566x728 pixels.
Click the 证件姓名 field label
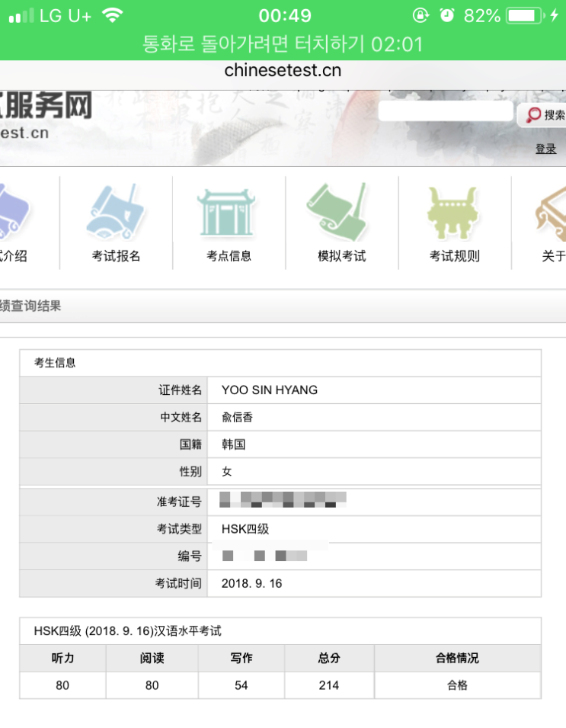180,390
